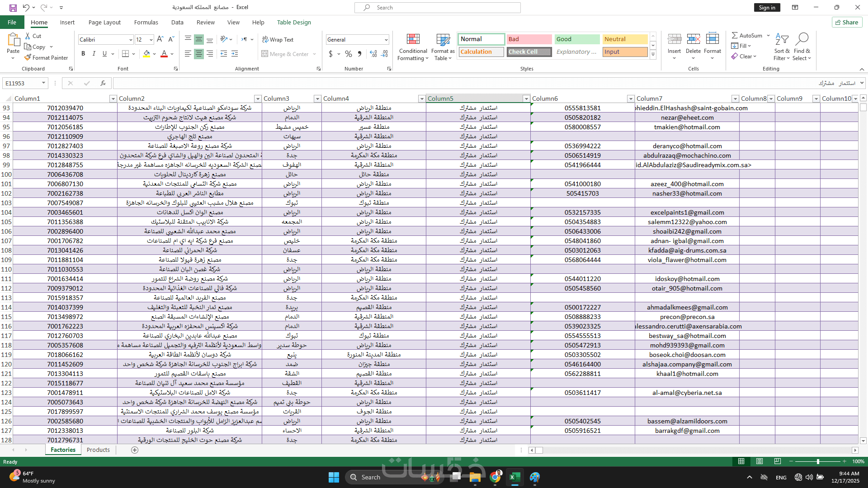This screenshot has width=868, height=488.
Task: Click the Fill Color bucket icon
Action: 146,54
